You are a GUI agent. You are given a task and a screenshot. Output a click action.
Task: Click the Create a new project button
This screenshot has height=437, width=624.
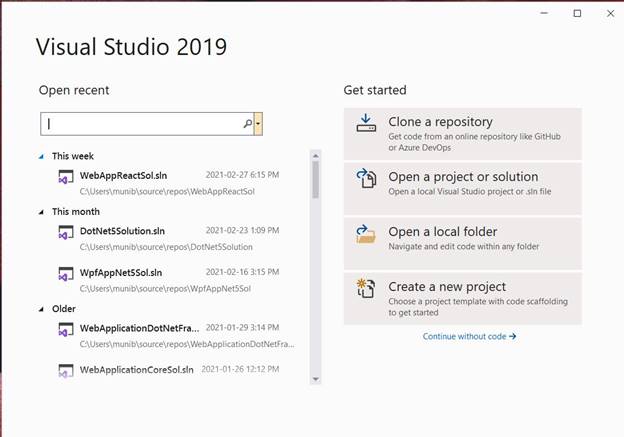(x=462, y=298)
